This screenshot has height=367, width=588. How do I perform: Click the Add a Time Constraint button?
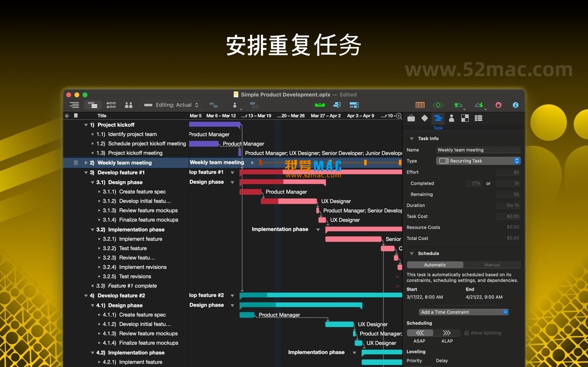(x=463, y=312)
